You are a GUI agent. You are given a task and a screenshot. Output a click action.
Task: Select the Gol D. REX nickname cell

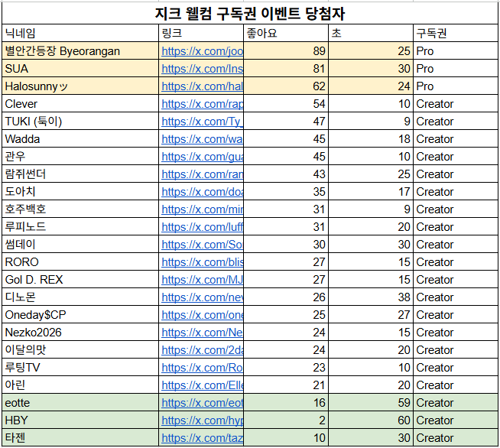point(80,279)
